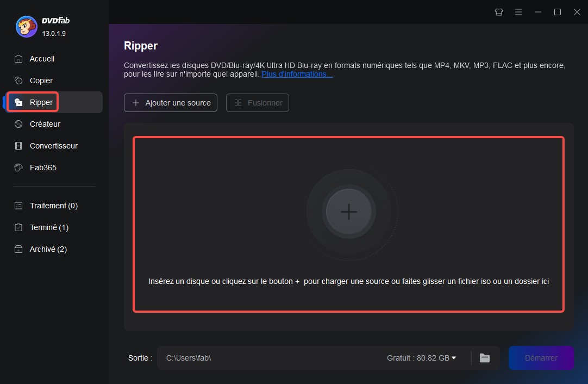Select the Ripper module
This screenshot has height=384, width=588.
(54, 102)
